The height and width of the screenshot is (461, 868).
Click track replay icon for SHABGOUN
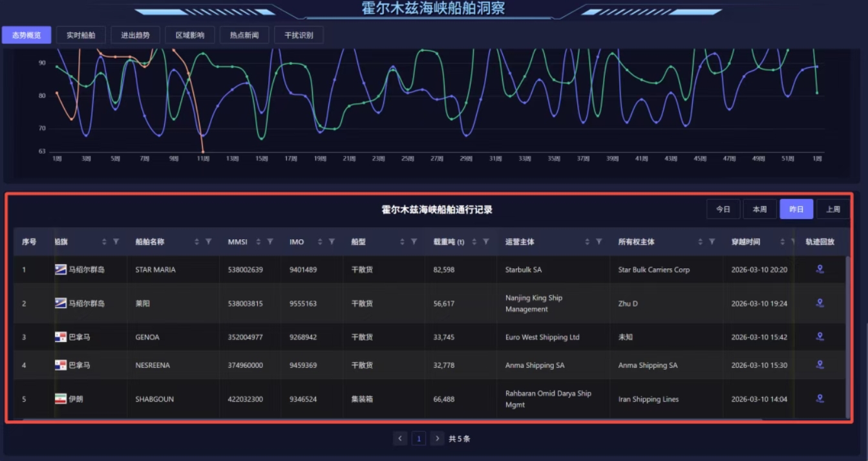820,399
